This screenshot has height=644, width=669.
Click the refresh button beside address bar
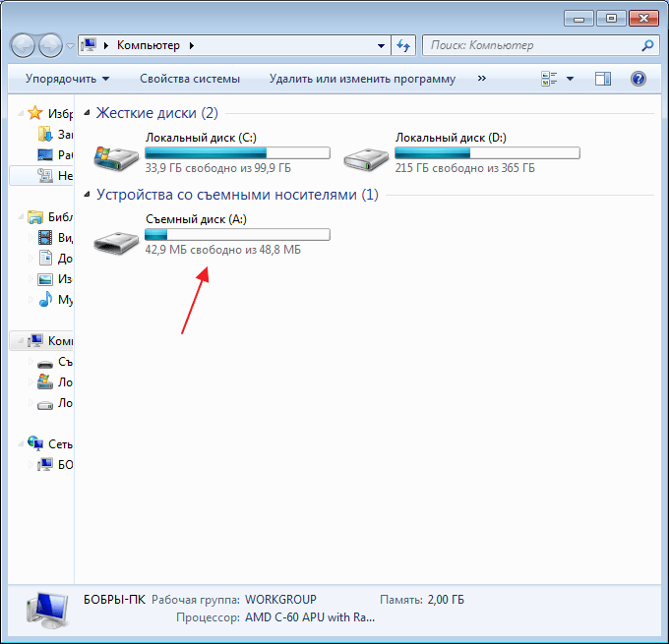[x=403, y=45]
